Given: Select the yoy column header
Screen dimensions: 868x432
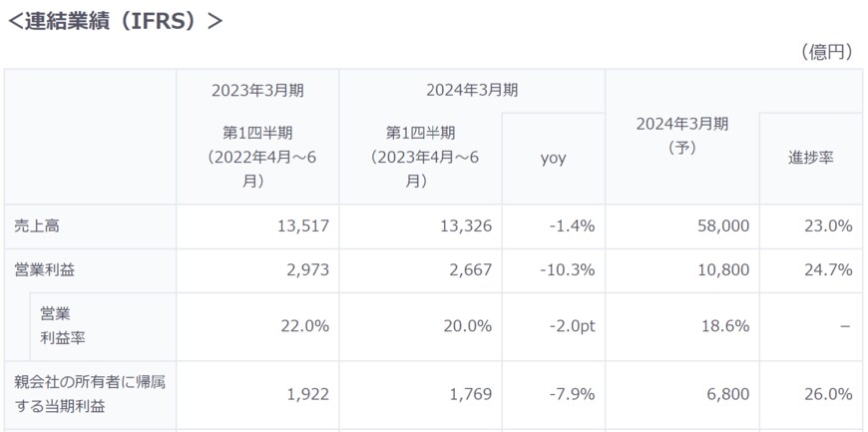Looking at the screenshot, I should click(553, 158).
